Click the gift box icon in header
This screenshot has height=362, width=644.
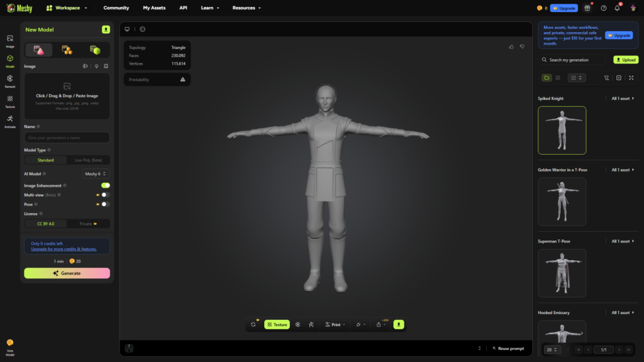pos(587,8)
